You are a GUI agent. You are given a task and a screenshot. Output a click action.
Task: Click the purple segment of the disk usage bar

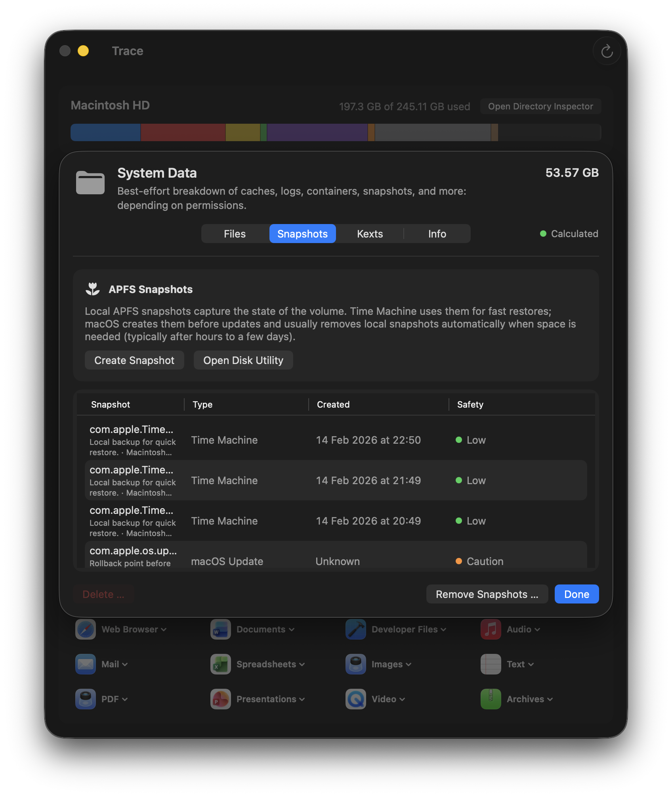click(x=317, y=132)
